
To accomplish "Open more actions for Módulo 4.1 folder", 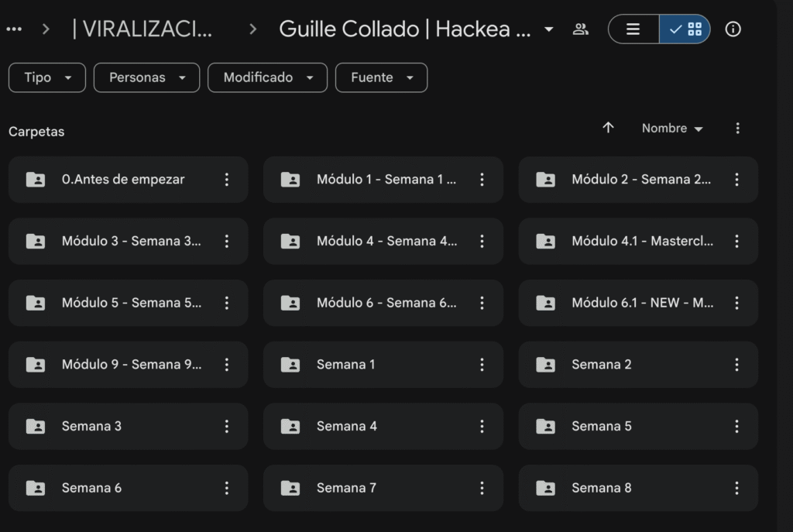I will point(736,241).
